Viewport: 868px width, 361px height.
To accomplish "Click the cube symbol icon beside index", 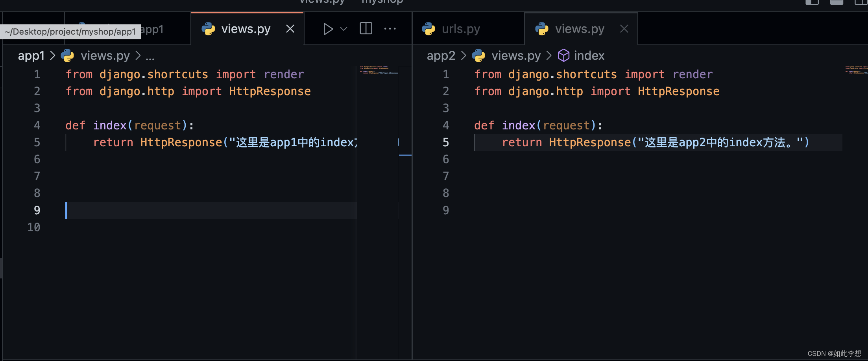I will point(563,55).
